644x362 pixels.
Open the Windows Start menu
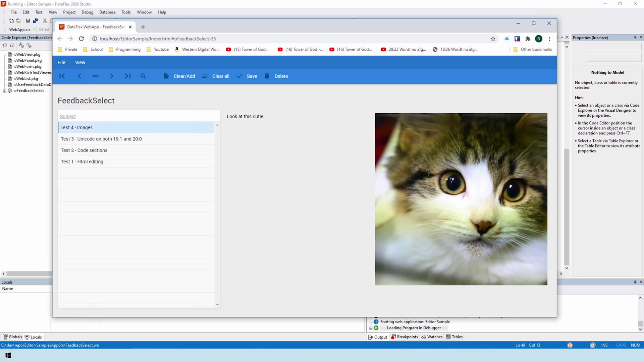8,355
